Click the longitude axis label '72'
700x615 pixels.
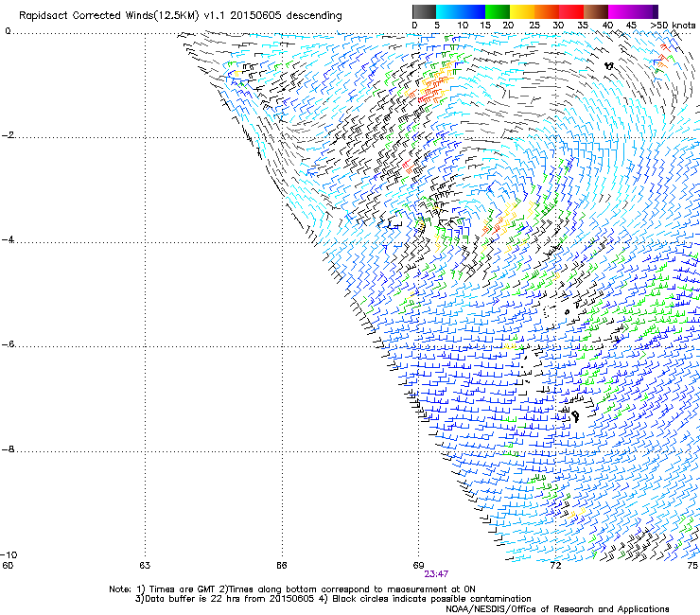tap(555, 566)
